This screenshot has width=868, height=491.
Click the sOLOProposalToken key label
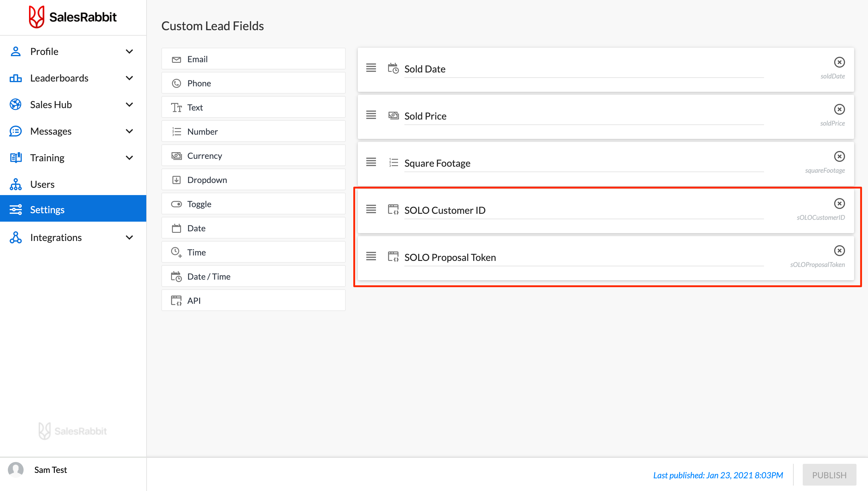click(818, 265)
